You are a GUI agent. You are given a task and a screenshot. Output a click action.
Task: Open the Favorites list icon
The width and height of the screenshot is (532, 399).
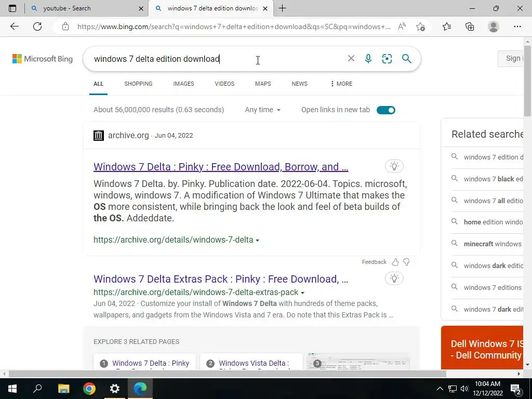tap(447, 26)
